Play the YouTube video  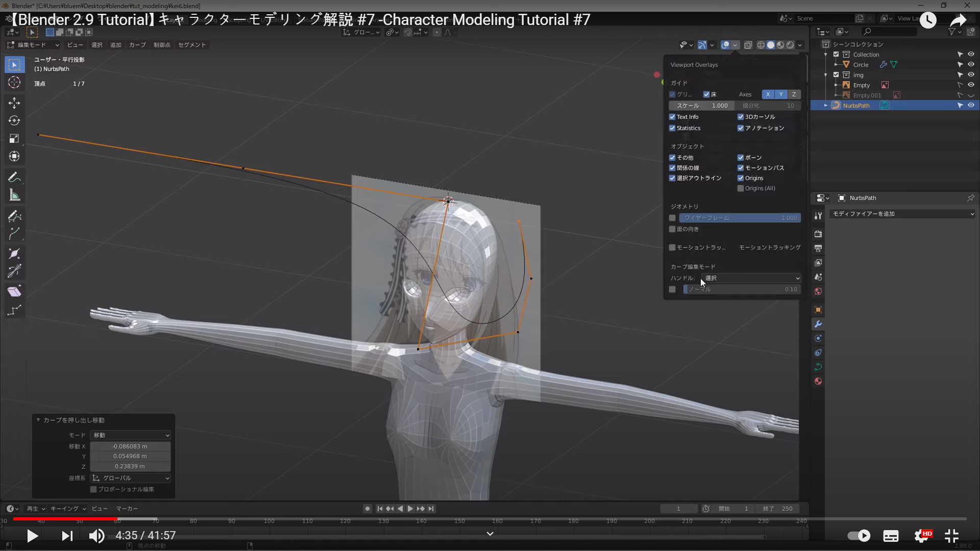click(32, 536)
